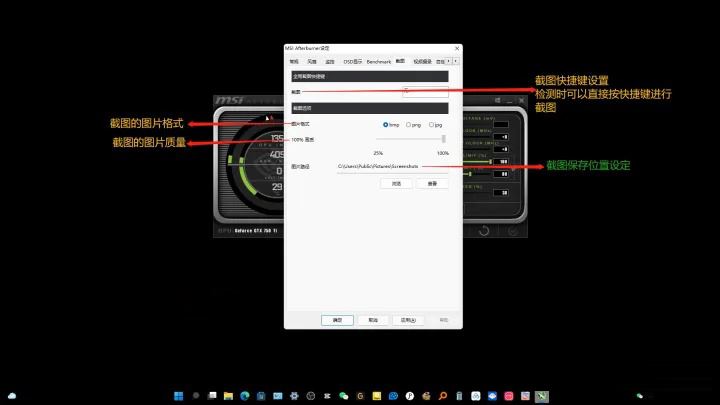Screen dimensions: 720x405
Task: Open Mail app from taskbar
Action: point(278,396)
